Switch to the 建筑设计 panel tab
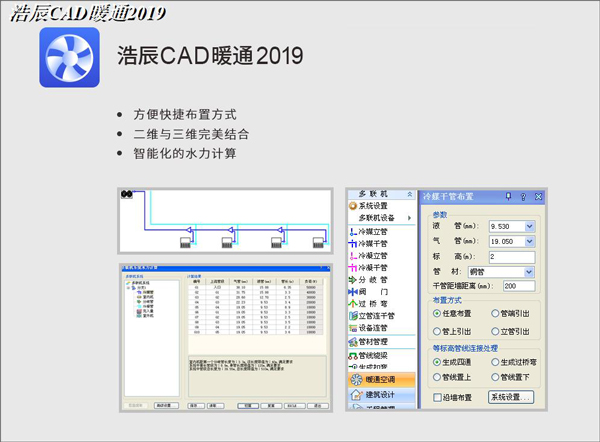 click(x=382, y=395)
